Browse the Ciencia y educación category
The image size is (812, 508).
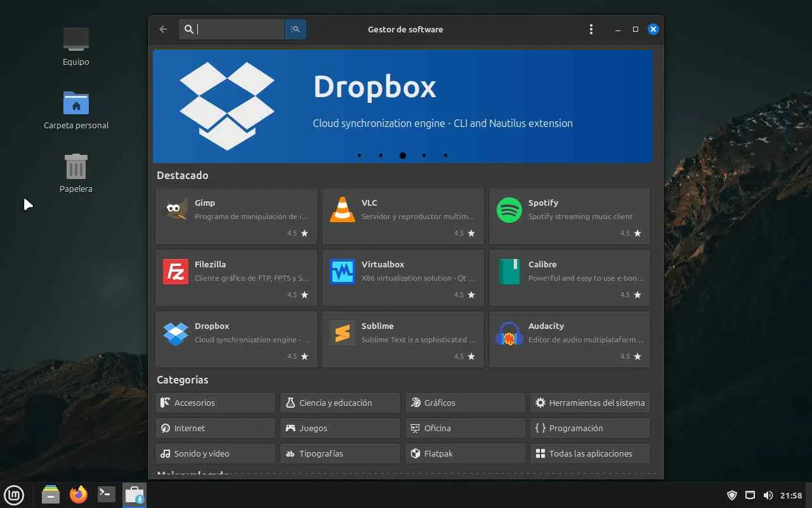[340, 403]
